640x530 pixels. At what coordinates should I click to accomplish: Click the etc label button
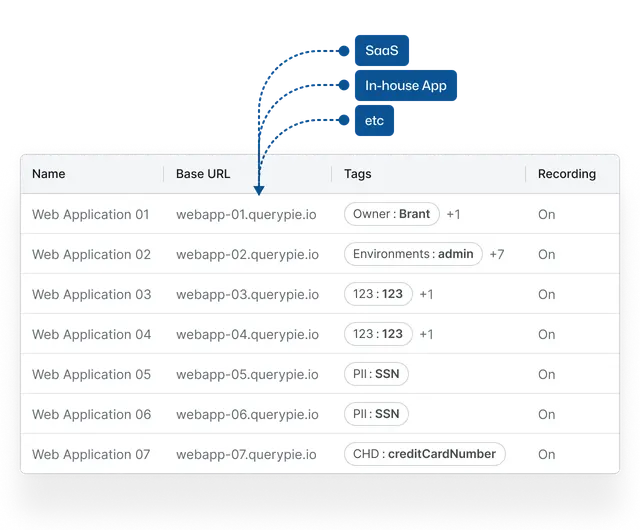coord(374,120)
